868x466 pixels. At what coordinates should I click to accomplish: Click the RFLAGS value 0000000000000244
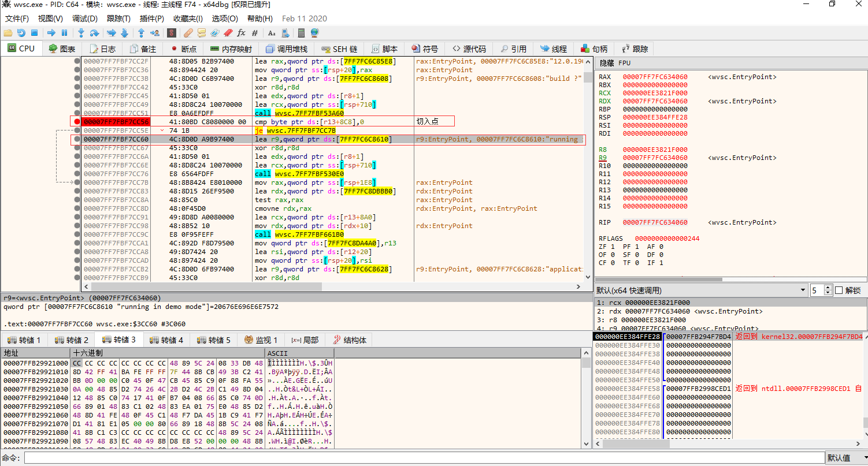pyautogui.click(x=667, y=238)
